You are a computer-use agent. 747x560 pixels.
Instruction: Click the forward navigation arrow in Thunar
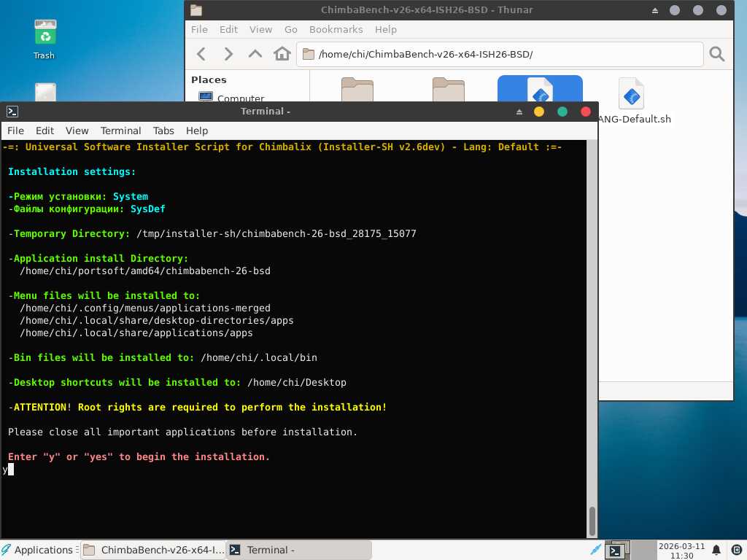(x=228, y=54)
